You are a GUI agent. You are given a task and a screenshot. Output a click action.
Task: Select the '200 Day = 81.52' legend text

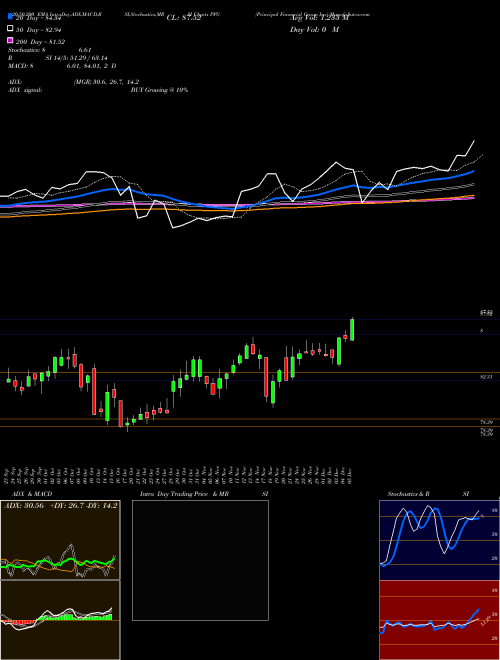40,42
